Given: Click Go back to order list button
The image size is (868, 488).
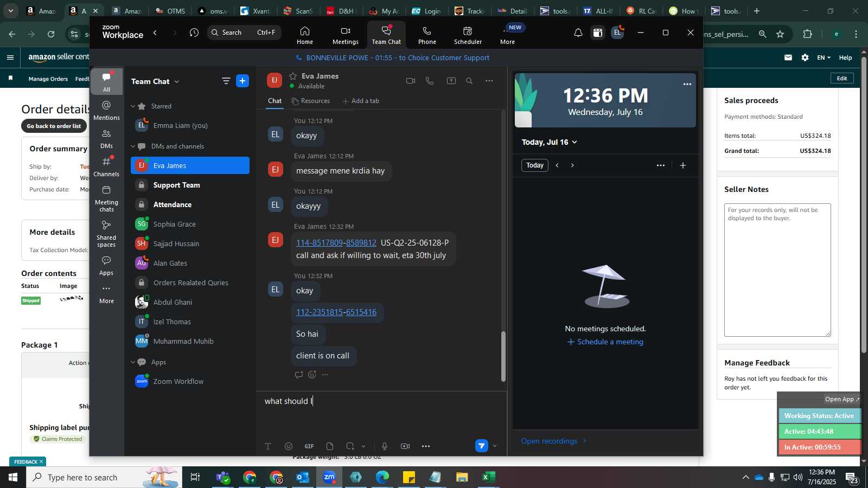Looking at the screenshot, I should click(x=54, y=126).
